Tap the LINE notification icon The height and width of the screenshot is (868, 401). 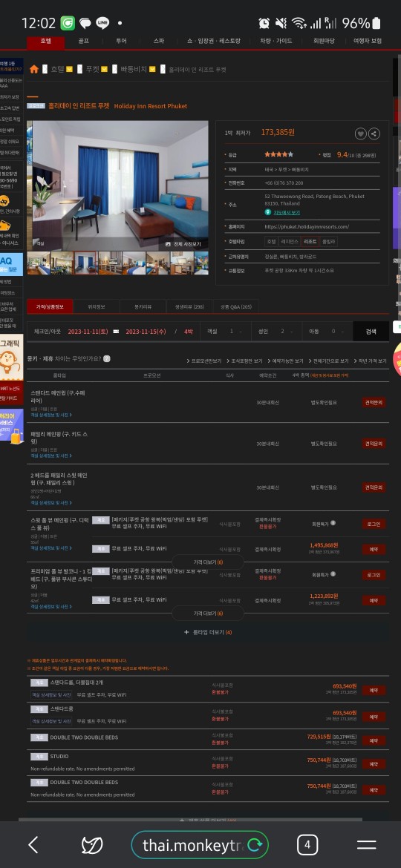102,23
